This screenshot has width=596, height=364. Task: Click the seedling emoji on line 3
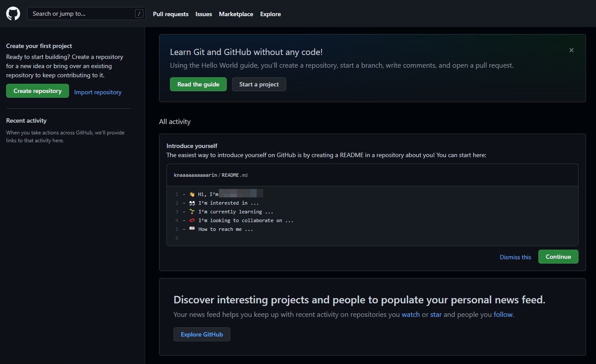pos(192,212)
